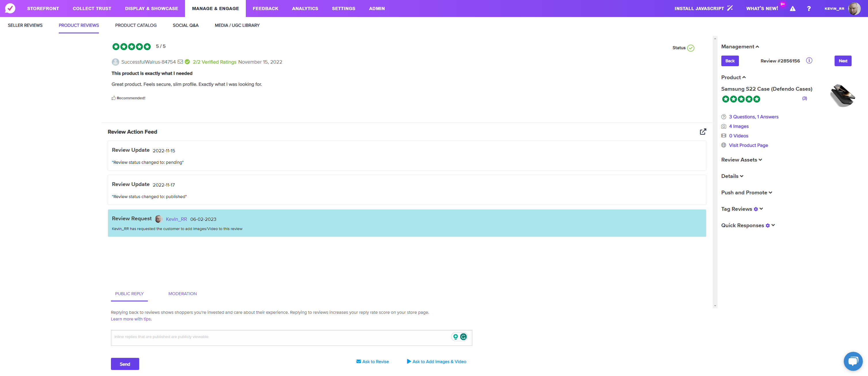The height and width of the screenshot is (376, 868).
Task: Click the Quick Responses gear settings icon
Action: click(x=768, y=225)
